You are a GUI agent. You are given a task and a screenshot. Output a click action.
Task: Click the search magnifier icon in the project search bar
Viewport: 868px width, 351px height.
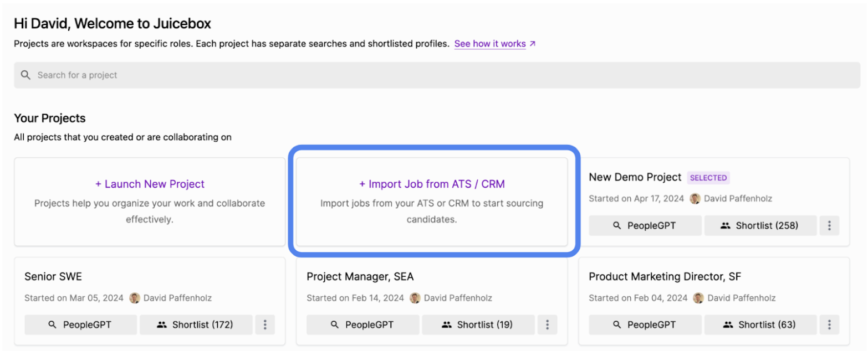25,75
